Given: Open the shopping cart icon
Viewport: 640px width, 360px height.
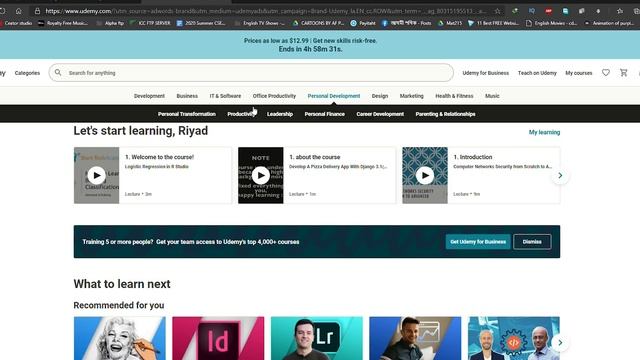Looking at the screenshot, I should click(x=624, y=73).
